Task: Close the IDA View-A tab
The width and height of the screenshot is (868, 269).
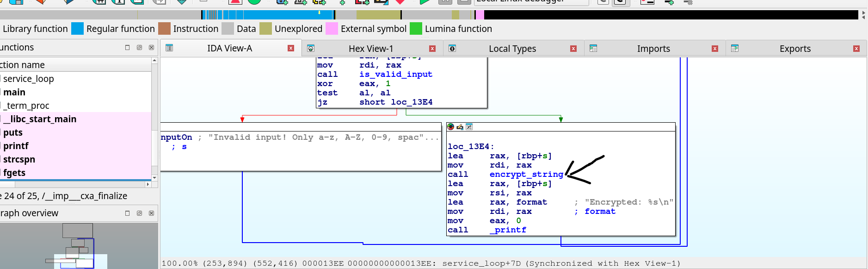Action: tap(291, 48)
